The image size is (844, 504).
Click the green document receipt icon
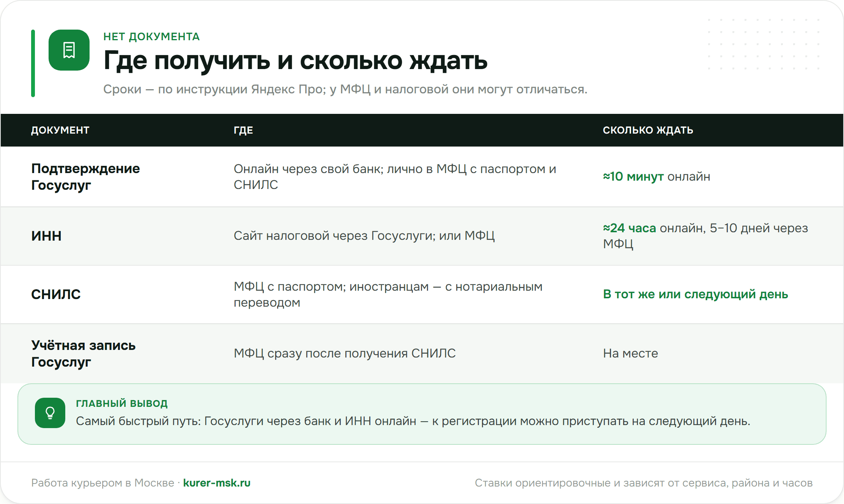pos(69,50)
